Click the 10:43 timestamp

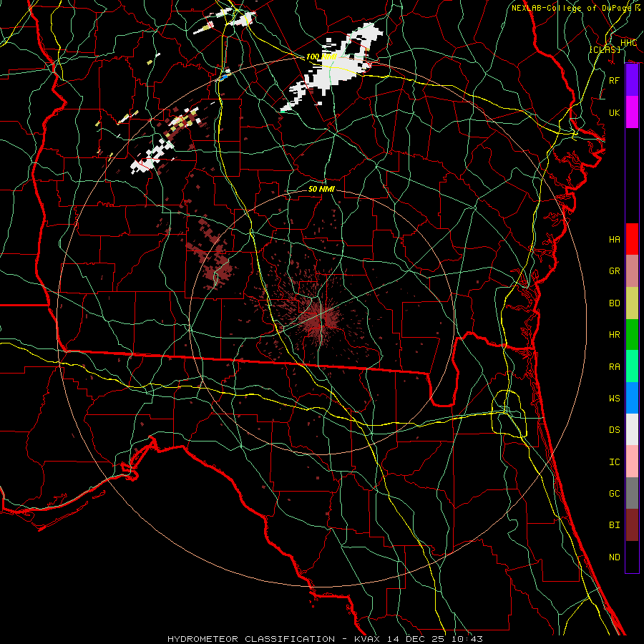(467, 639)
